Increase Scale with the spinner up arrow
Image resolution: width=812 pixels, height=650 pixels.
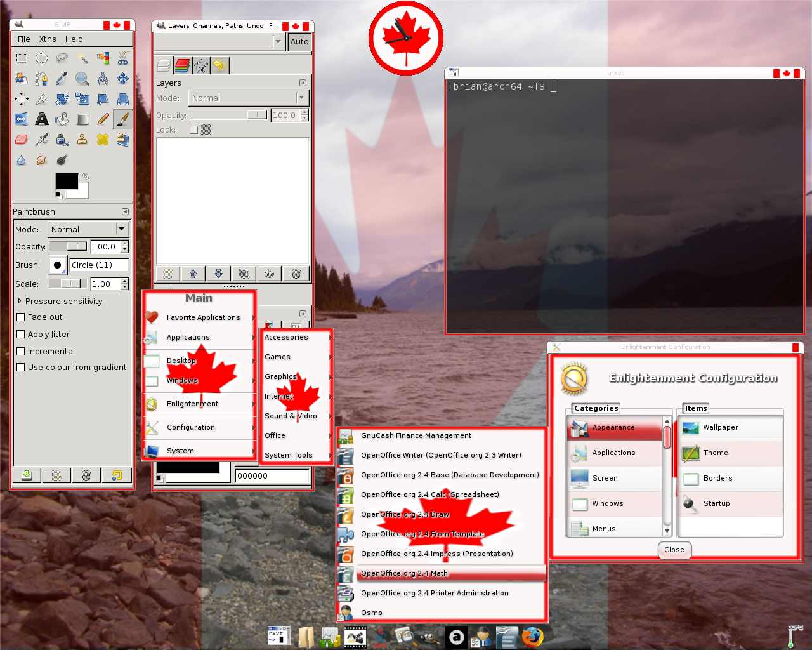124,281
